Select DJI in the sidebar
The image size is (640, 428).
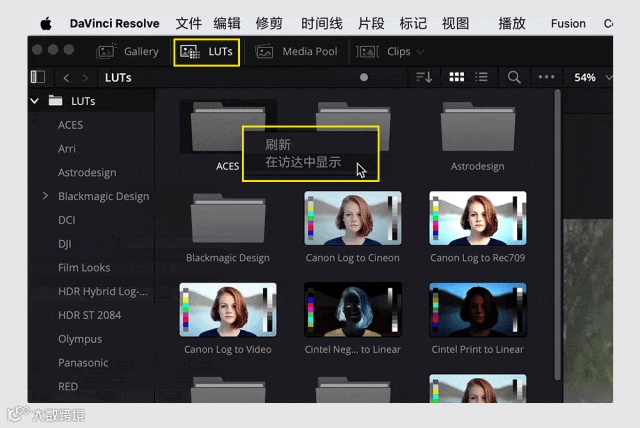65,244
